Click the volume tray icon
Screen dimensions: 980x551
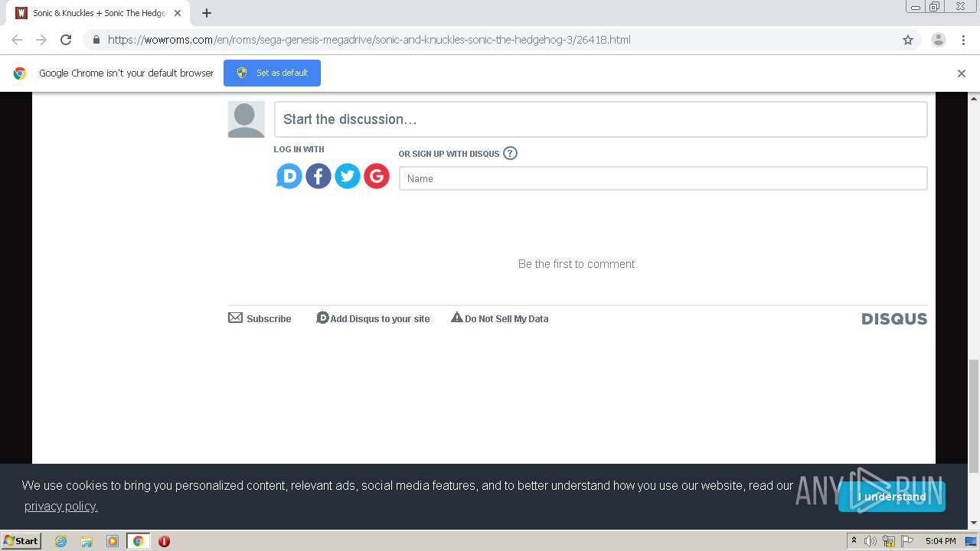pyautogui.click(x=871, y=541)
